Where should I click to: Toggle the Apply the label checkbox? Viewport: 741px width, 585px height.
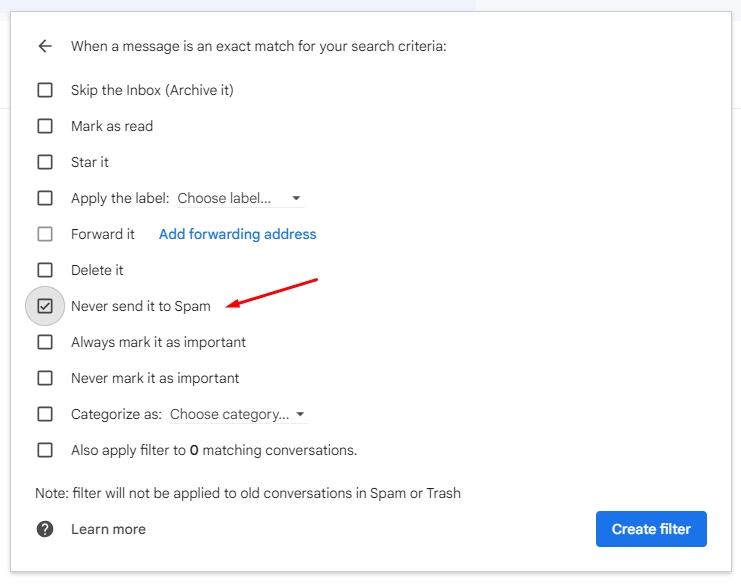(x=45, y=198)
